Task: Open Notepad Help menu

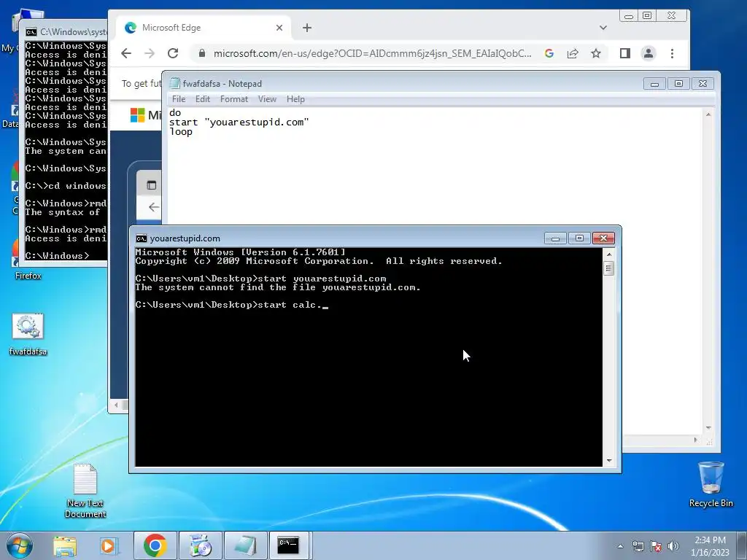Action: pos(295,99)
